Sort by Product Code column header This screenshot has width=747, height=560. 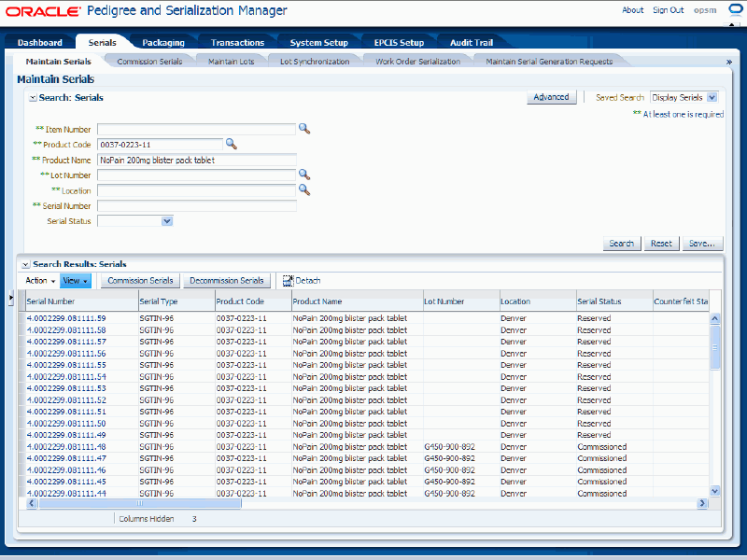click(x=253, y=301)
